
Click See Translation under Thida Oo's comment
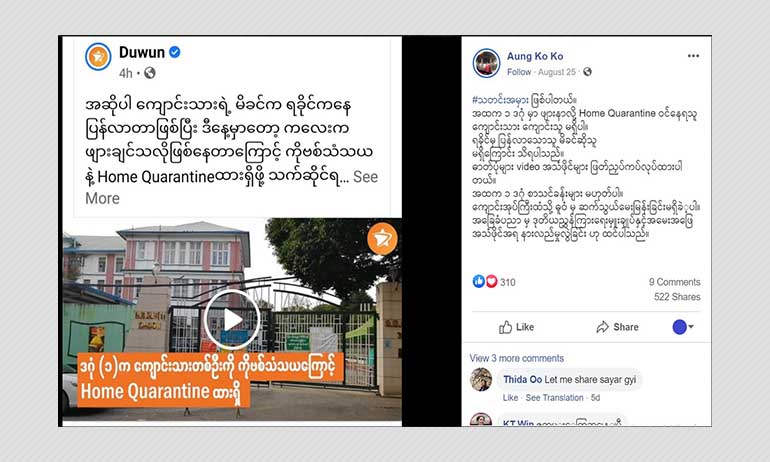coord(554,398)
